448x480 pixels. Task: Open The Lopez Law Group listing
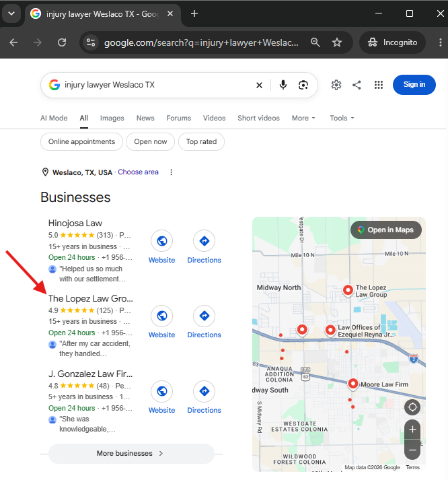pyautogui.click(x=91, y=298)
